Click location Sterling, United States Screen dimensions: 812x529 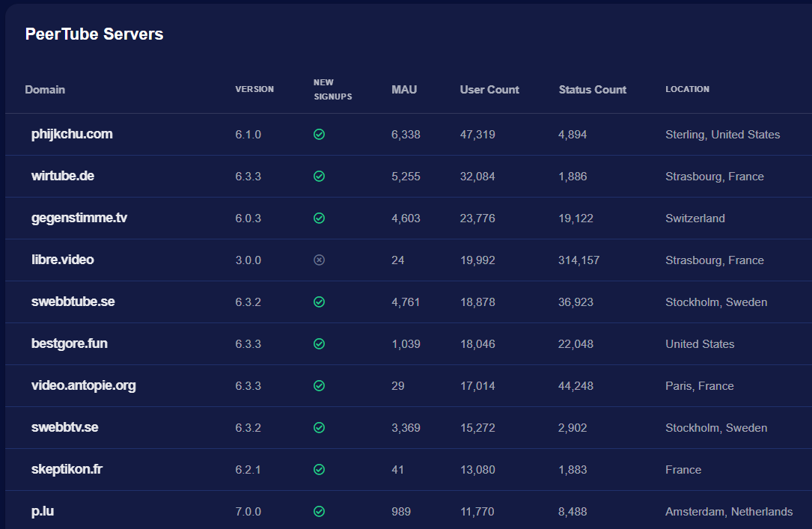(722, 135)
